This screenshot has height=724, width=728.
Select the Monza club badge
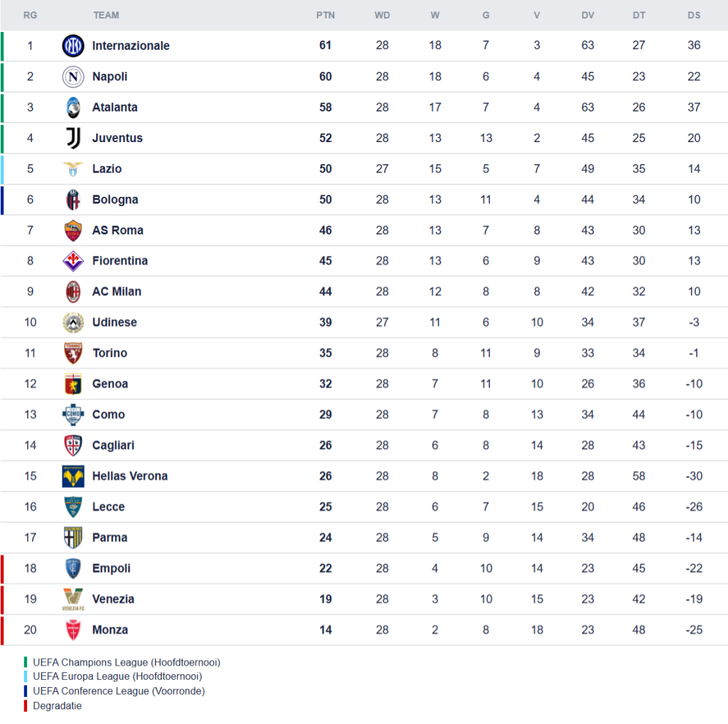pos(73,630)
